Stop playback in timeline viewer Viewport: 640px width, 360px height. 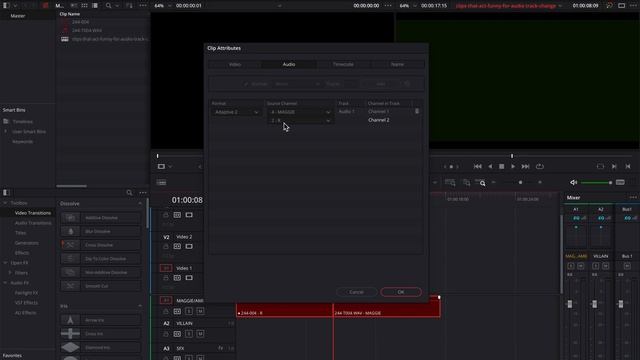(502, 167)
